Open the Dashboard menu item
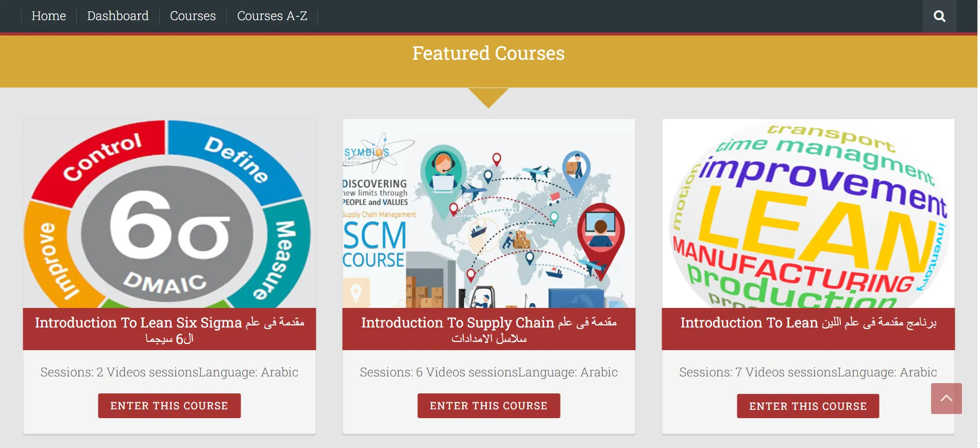This screenshot has height=448, width=980. 118,16
